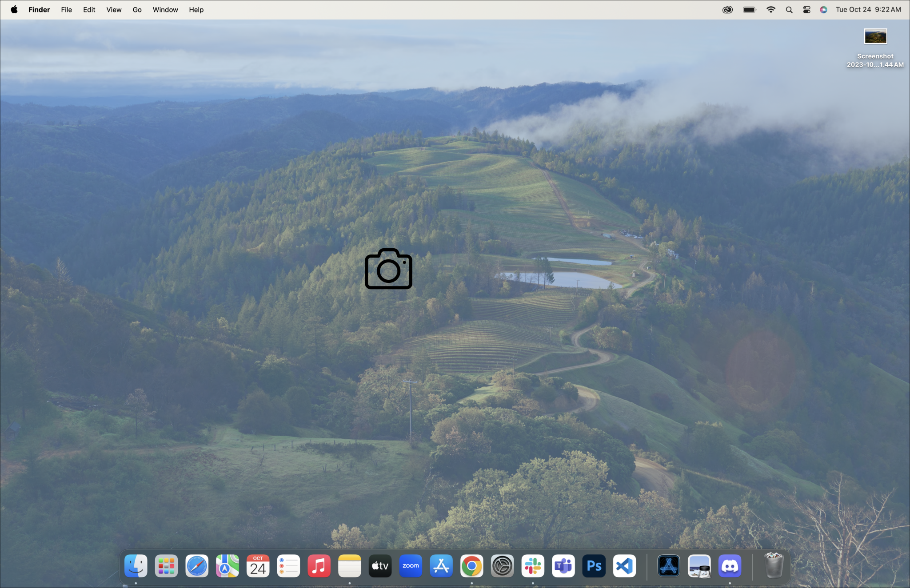Click the Creative Cloud menu bar icon
Viewport: 910px width, 588px height.
727,10
